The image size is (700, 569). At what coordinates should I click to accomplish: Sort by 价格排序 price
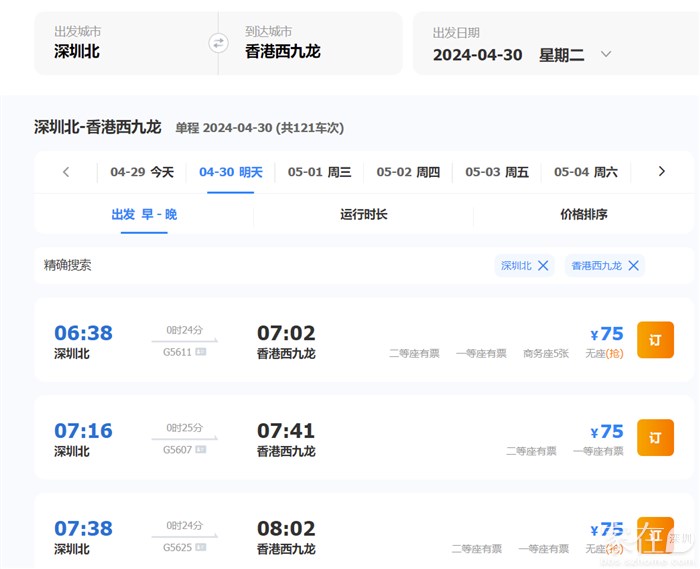click(x=583, y=214)
